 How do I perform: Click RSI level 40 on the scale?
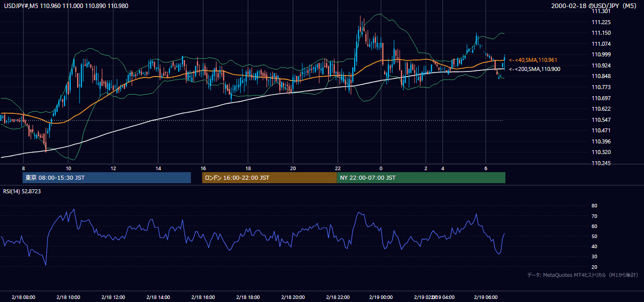pos(594,246)
